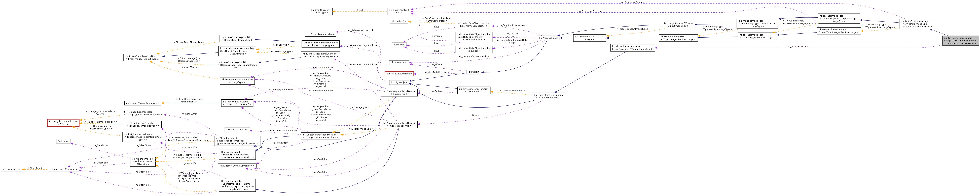Open itk::Neighborhood< TPixel, VDimension, TAllocator > node
The width and height of the screenshot is (980, 195).
point(143,161)
